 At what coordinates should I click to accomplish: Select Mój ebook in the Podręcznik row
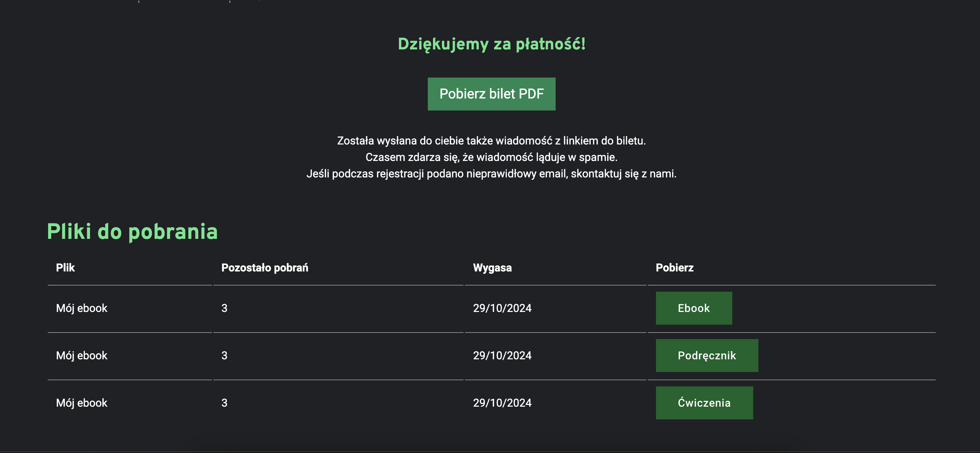[81, 355]
